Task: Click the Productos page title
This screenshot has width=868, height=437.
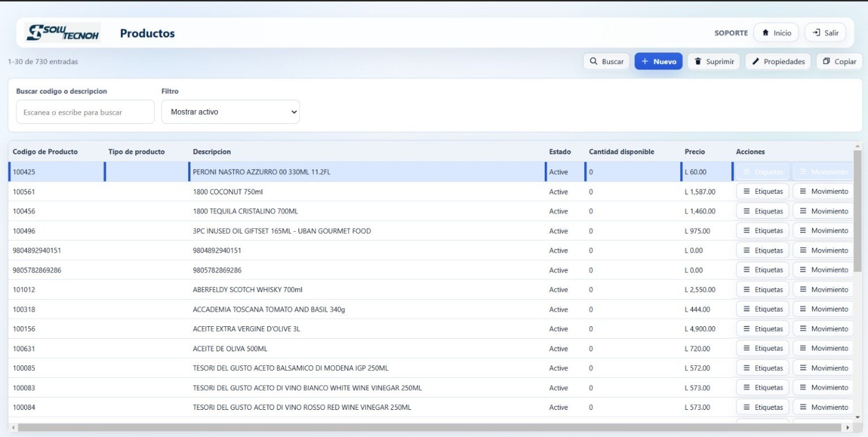Action: point(147,33)
